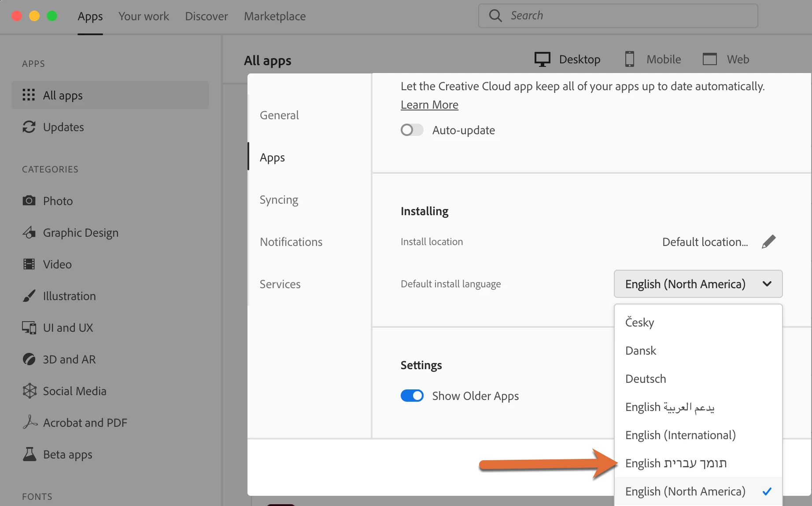Image resolution: width=812 pixels, height=506 pixels.
Task: Select English with Arabic support
Action: tap(698, 407)
